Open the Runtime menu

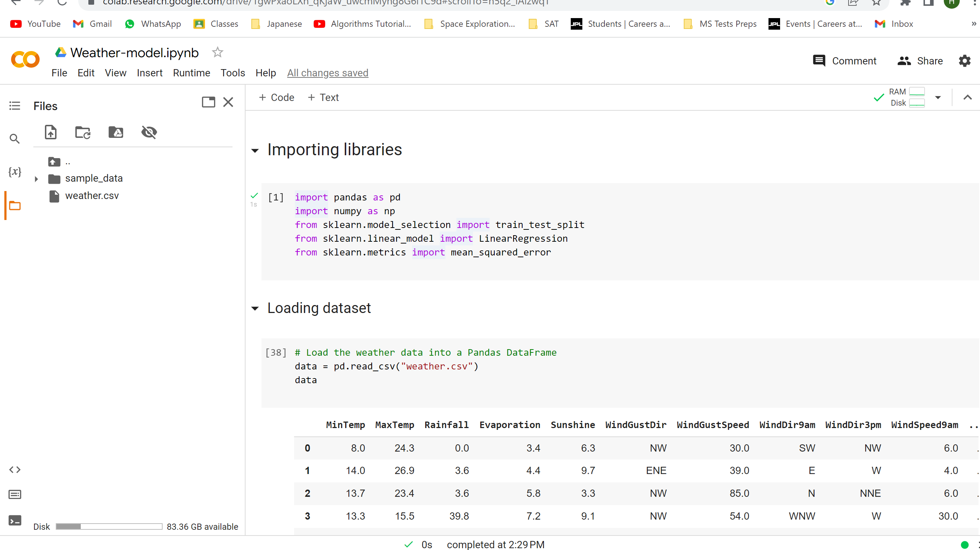[x=191, y=73]
